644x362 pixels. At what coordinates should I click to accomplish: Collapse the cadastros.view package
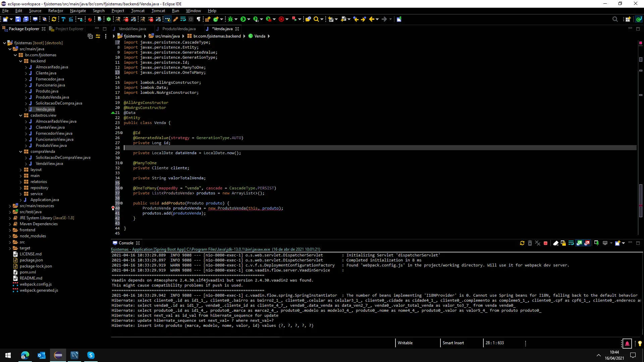[x=21, y=115]
